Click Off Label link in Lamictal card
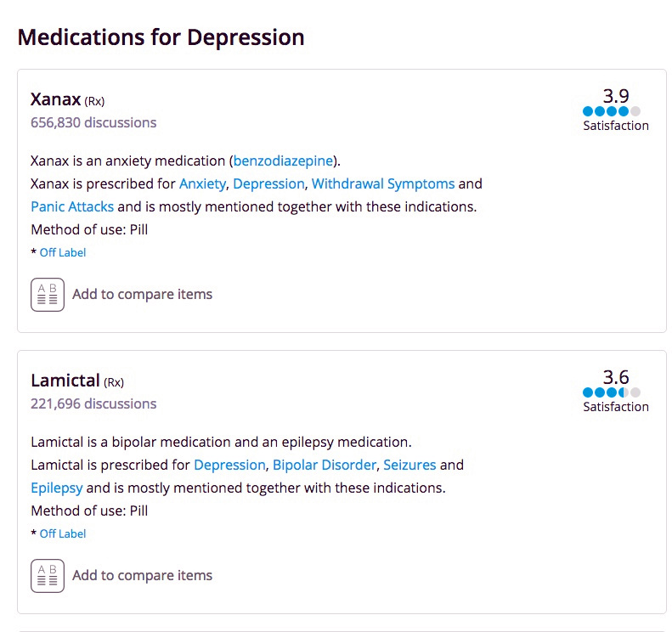This screenshot has height=632, width=672. (x=63, y=533)
